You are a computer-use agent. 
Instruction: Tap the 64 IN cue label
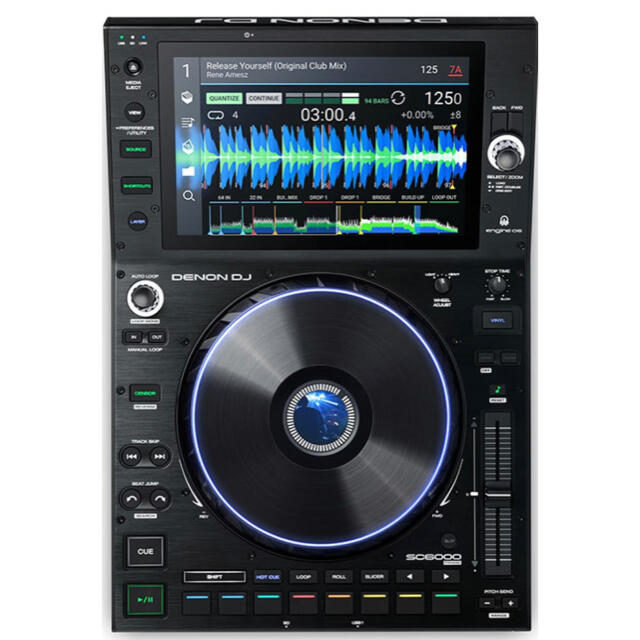click(224, 198)
